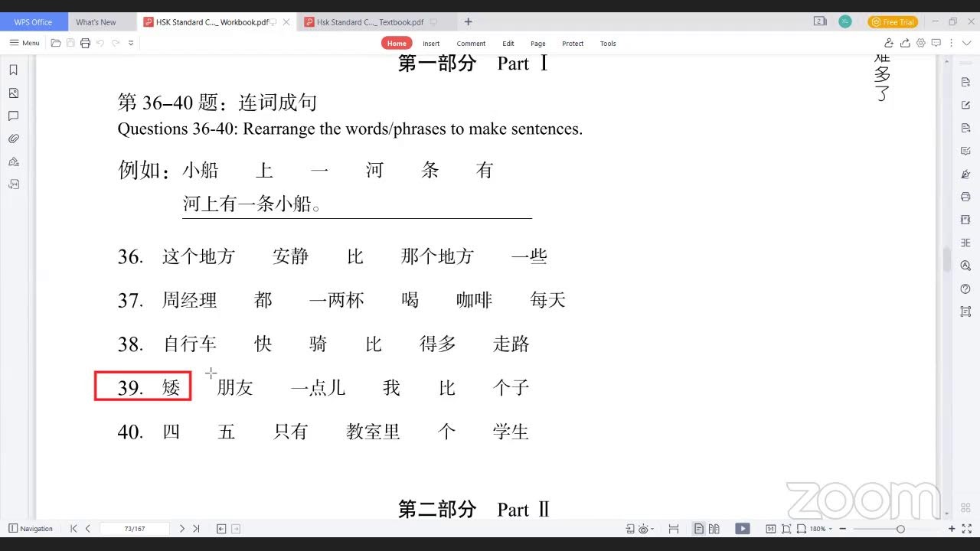Viewport: 980px width, 551px height.
Task: Toggle two-page view mode
Action: (714, 528)
